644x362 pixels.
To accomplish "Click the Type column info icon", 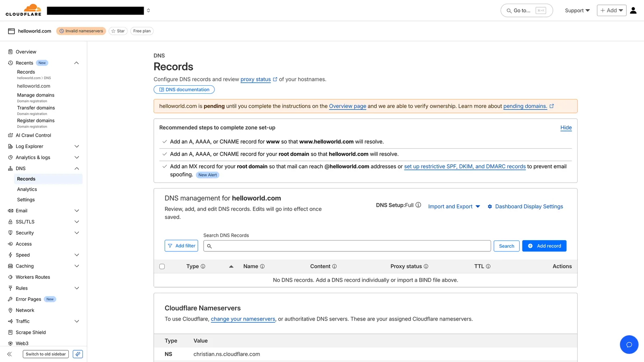I will tap(203, 267).
